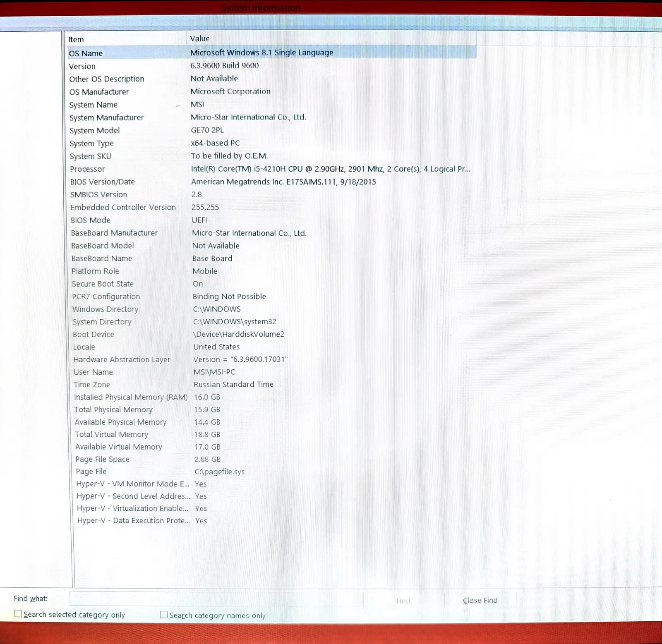This screenshot has height=644, width=662.
Task: Click the Locale row label
Action: point(84,347)
